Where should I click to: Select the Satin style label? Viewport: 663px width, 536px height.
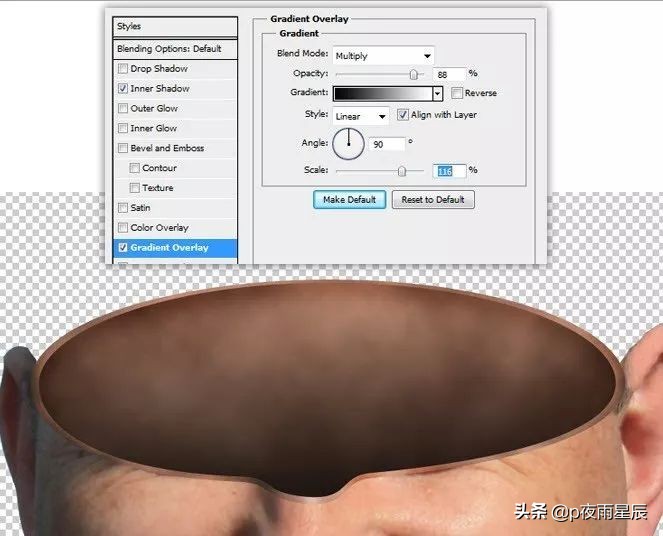(x=140, y=208)
